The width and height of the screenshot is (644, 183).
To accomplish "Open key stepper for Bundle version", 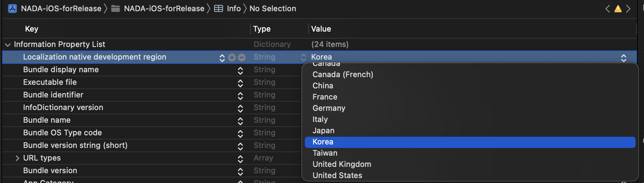I will point(240,171).
